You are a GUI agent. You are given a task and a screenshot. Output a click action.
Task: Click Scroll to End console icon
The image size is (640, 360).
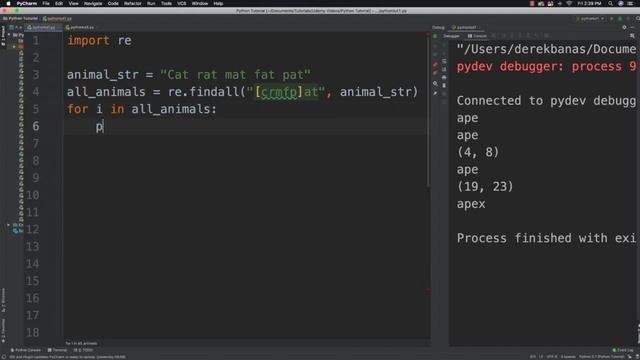coord(444,69)
